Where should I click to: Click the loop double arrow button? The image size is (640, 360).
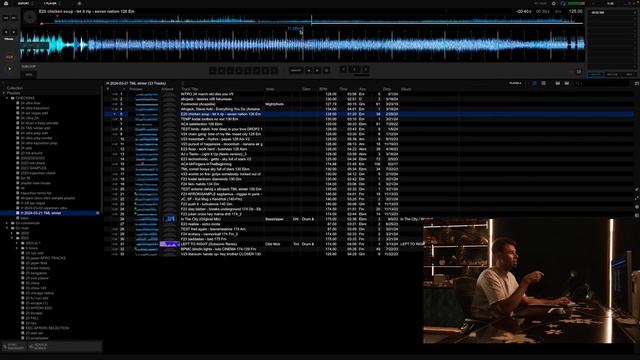366,69
